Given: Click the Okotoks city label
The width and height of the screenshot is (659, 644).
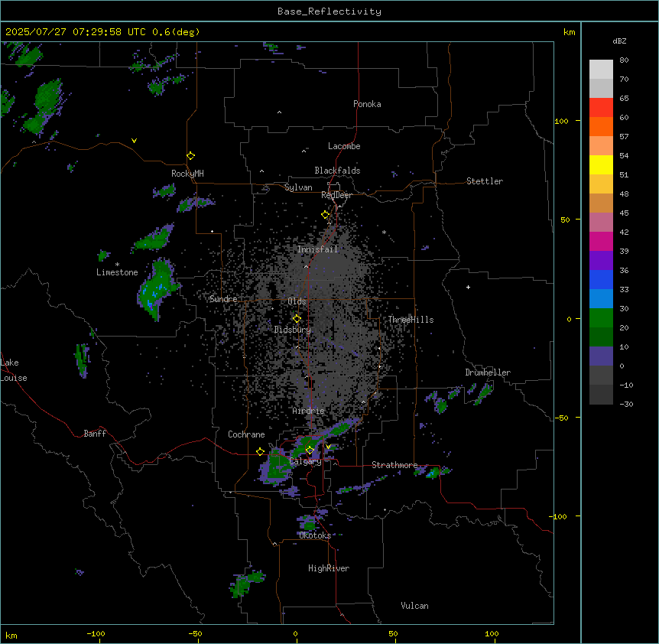Looking at the screenshot, I should tap(315, 535).
